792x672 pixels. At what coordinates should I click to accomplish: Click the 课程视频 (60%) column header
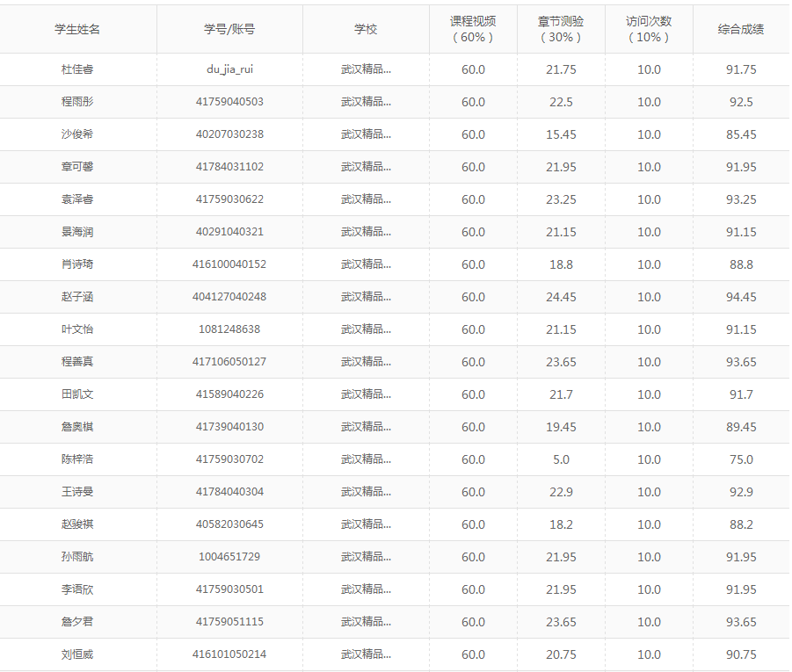473,29
